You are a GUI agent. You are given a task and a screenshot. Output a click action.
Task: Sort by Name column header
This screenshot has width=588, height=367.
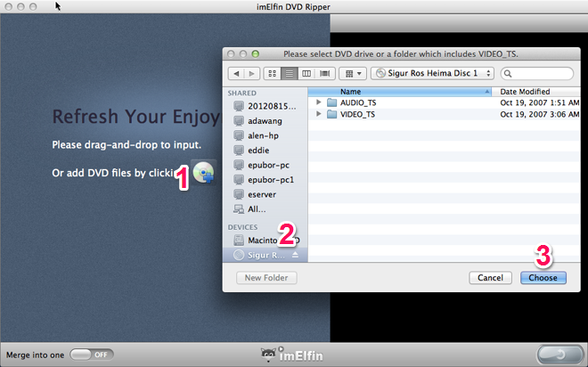coord(399,92)
